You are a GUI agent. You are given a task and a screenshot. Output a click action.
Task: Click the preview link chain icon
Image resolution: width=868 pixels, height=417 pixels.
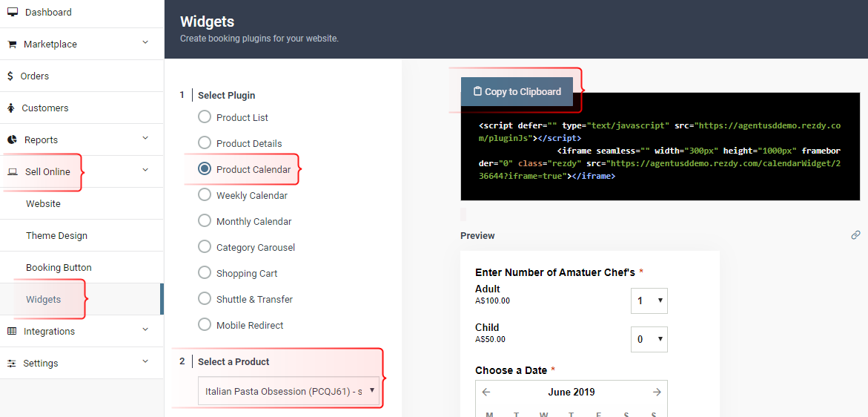click(x=855, y=234)
